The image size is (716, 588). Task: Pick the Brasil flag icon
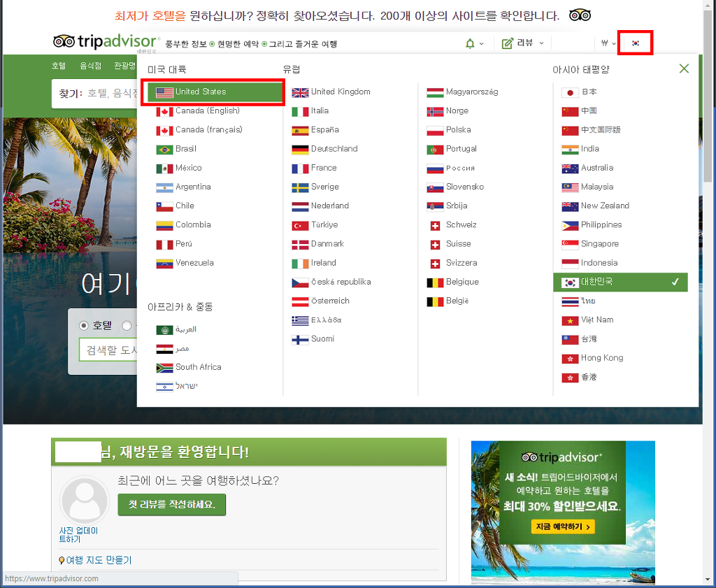pos(164,150)
